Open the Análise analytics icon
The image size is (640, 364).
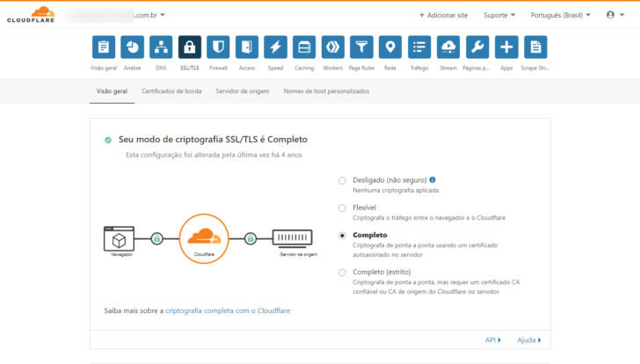(132, 47)
